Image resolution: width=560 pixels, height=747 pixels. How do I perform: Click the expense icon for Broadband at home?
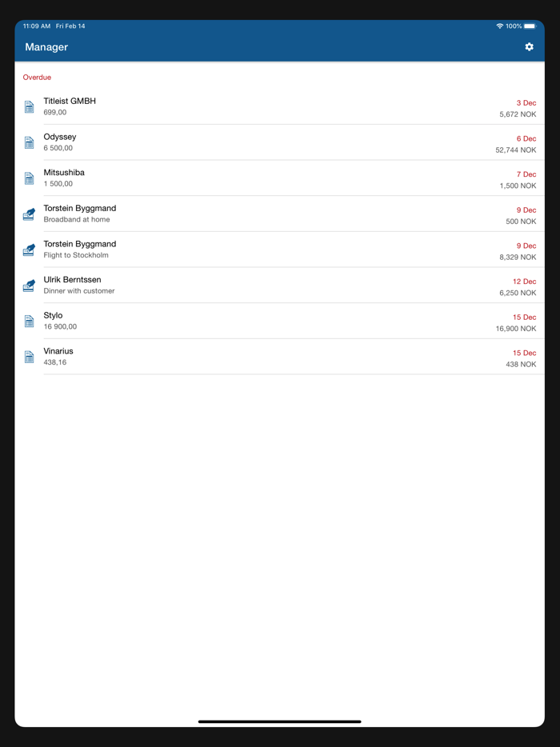coord(29,214)
